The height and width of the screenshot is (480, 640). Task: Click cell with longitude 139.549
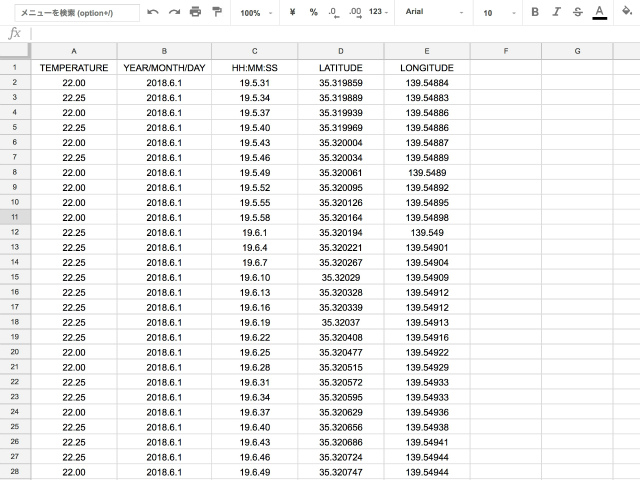pyautogui.click(x=427, y=232)
